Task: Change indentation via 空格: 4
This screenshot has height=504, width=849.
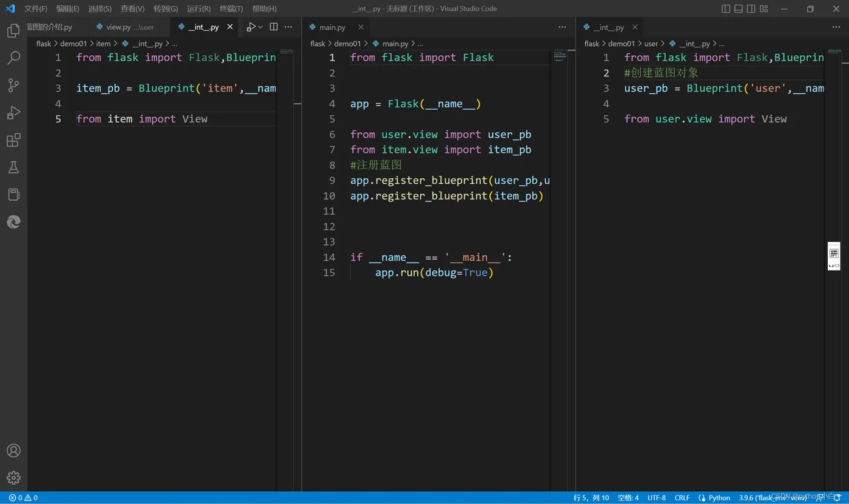Action: (x=628, y=498)
